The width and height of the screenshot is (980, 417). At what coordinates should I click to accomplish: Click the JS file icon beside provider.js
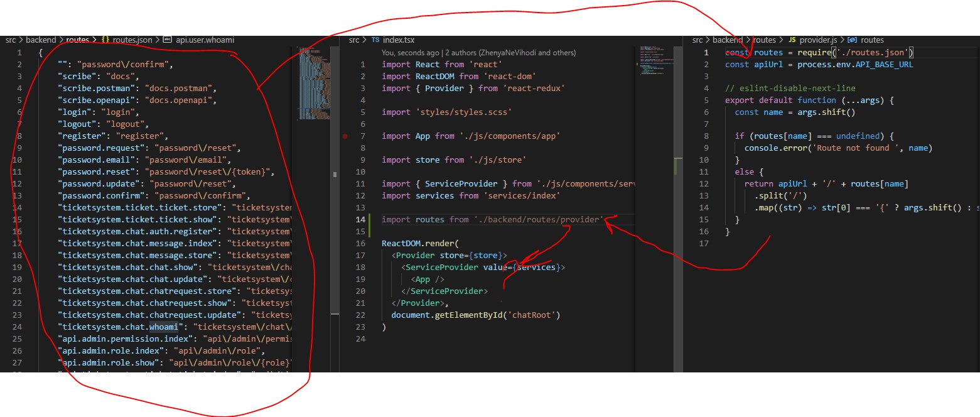792,40
